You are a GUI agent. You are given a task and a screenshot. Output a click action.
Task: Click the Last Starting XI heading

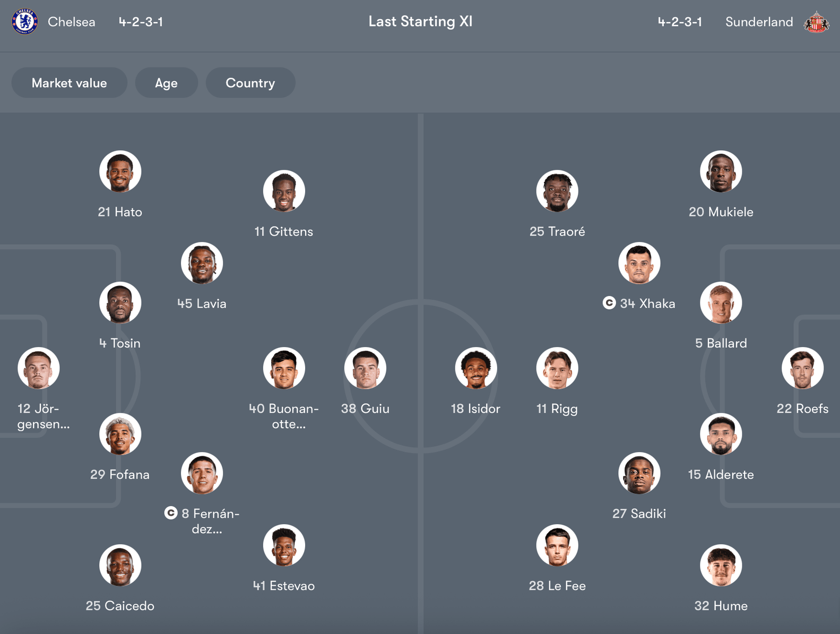(420, 22)
